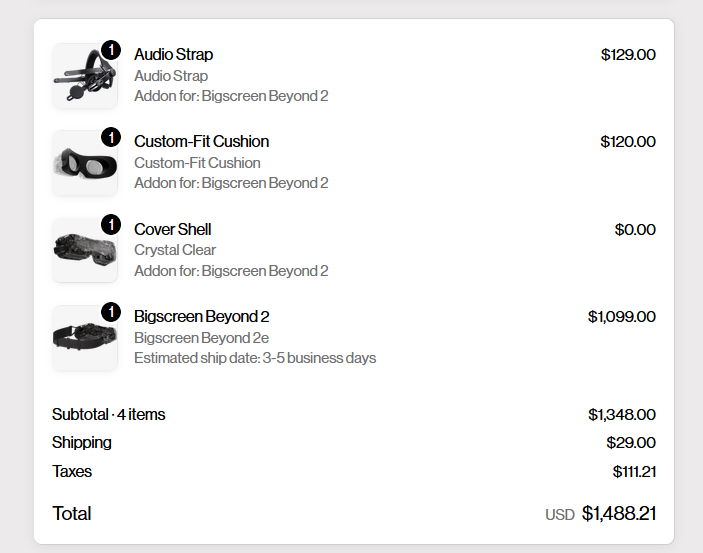Click the quantity badge on Audio Strap
Screen dimensions: 703x553
111,50
